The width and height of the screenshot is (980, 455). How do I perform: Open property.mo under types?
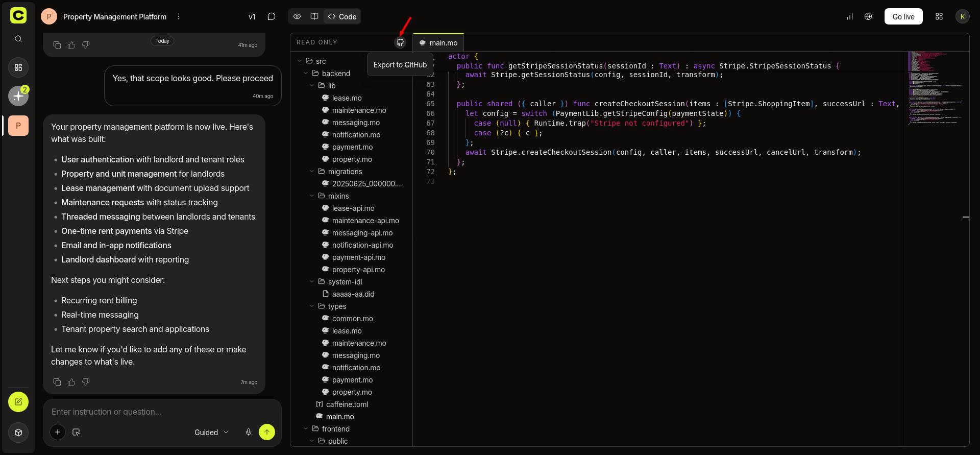(352, 392)
